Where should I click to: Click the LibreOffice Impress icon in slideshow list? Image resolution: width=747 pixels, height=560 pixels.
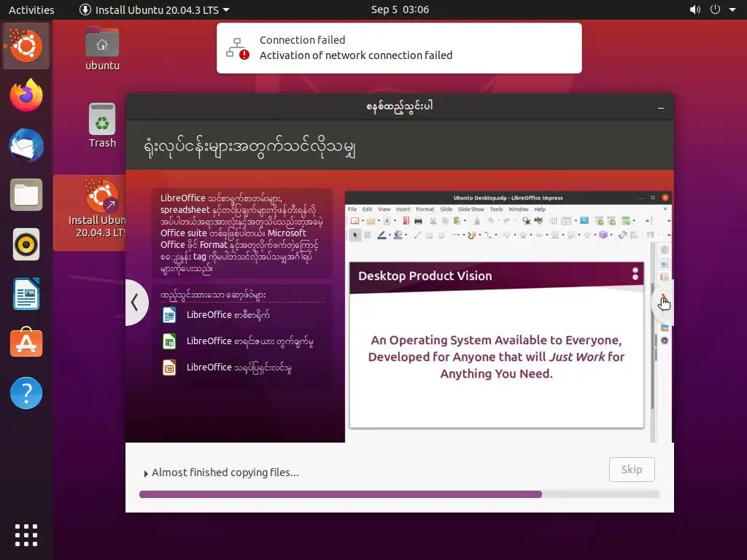[169, 367]
